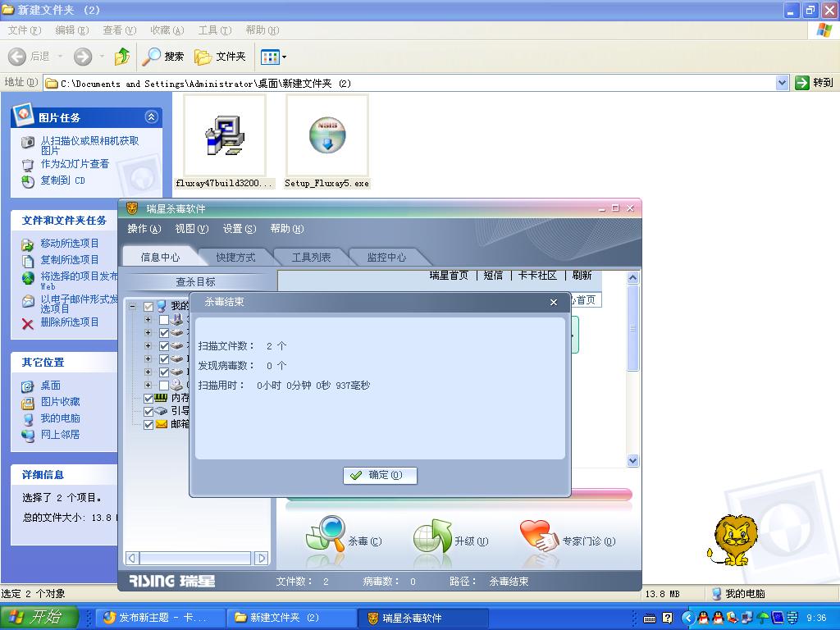Open the Forward history dropdown arrow

102,57
